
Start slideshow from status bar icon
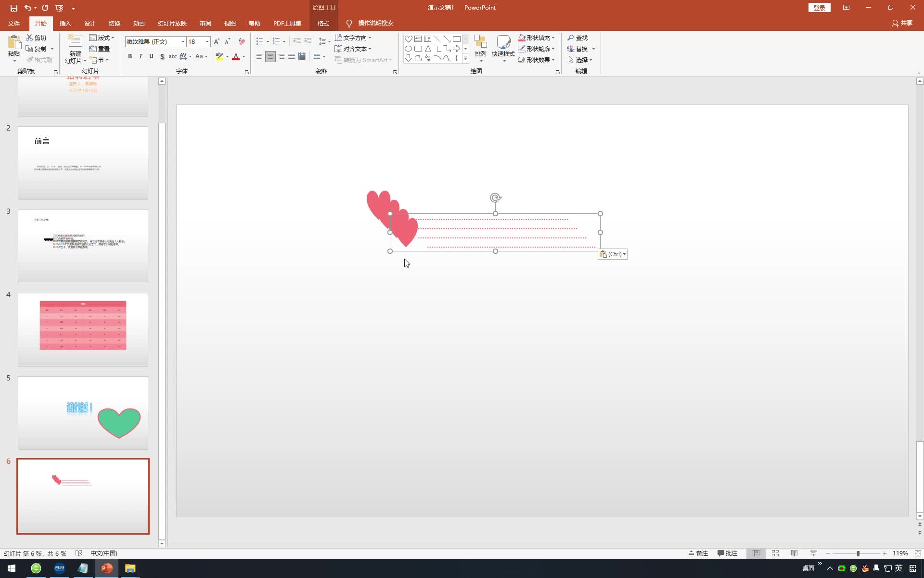(814, 553)
